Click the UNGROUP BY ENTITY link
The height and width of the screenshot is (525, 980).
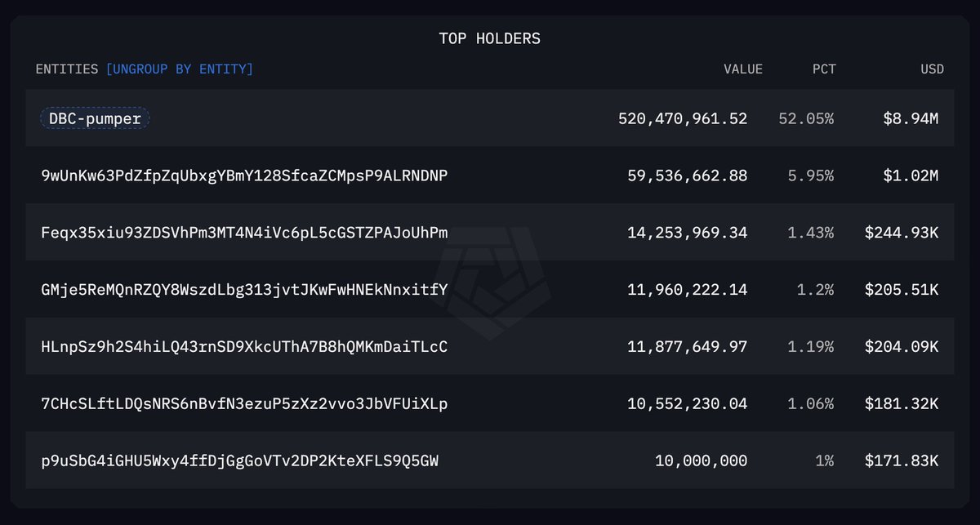tap(180, 69)
